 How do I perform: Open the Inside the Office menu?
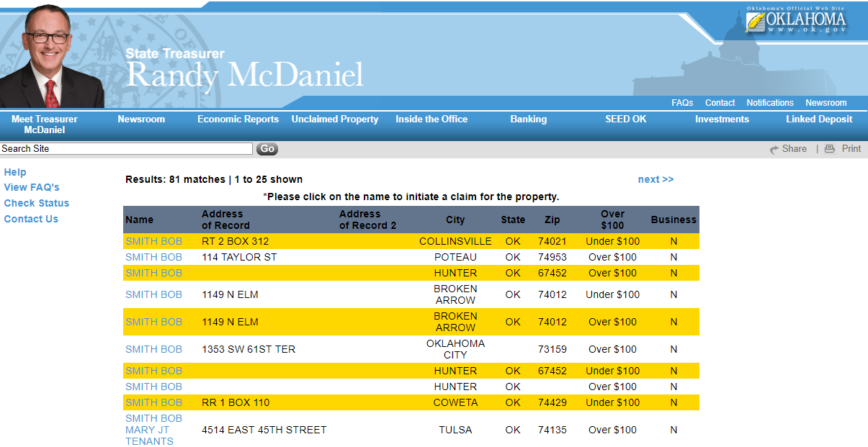click(x=431, y=119)
